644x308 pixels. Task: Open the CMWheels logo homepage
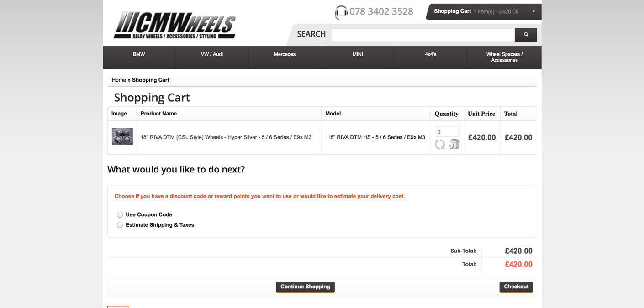174,25
